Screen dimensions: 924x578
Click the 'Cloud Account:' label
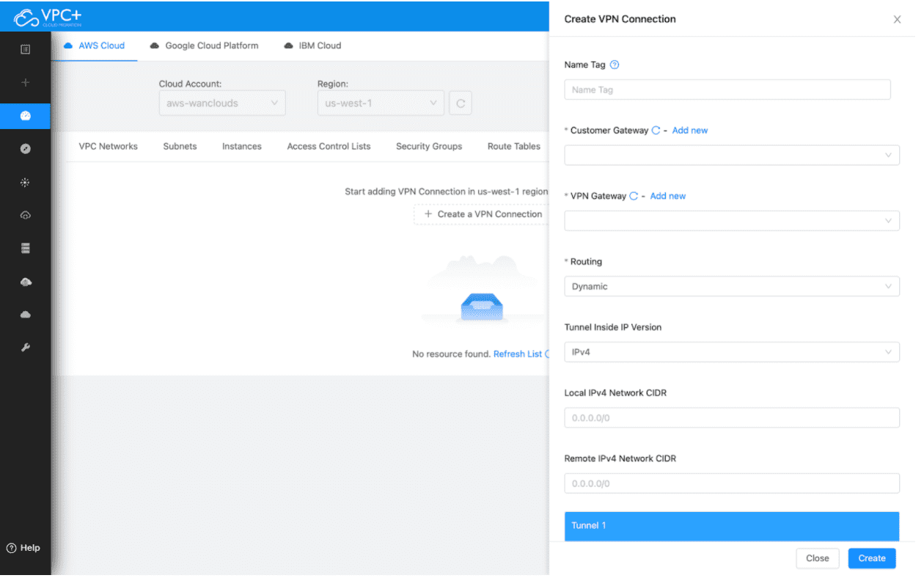tap(190, 84)
